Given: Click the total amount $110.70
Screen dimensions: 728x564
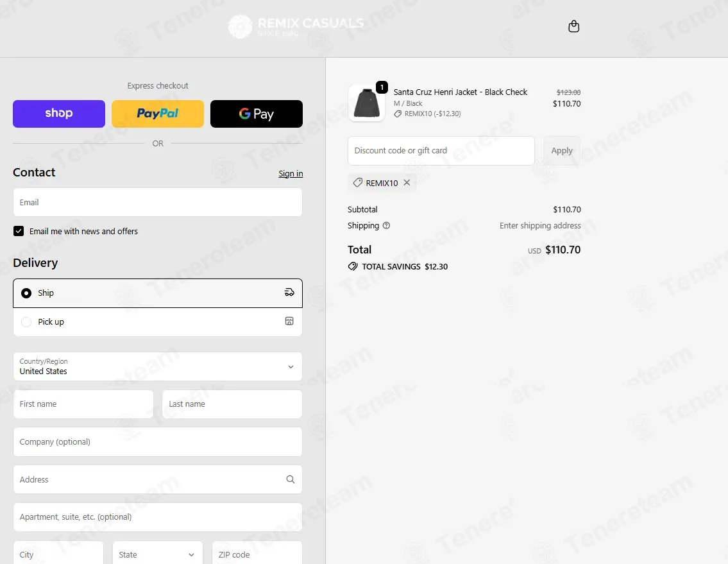Looking at the screenshot, I should [563, 250].
